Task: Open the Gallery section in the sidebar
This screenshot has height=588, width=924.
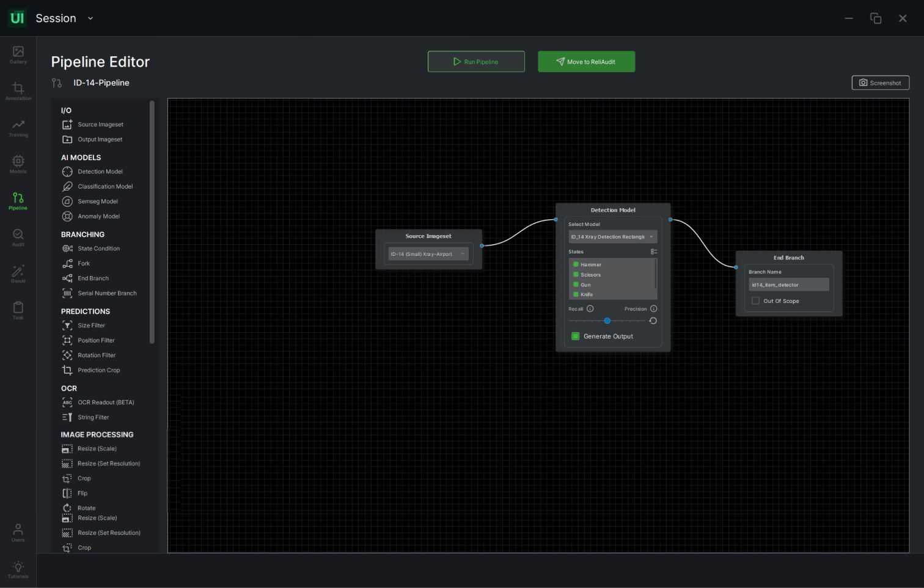Action: pyautogui.click(x=18, y=55)
